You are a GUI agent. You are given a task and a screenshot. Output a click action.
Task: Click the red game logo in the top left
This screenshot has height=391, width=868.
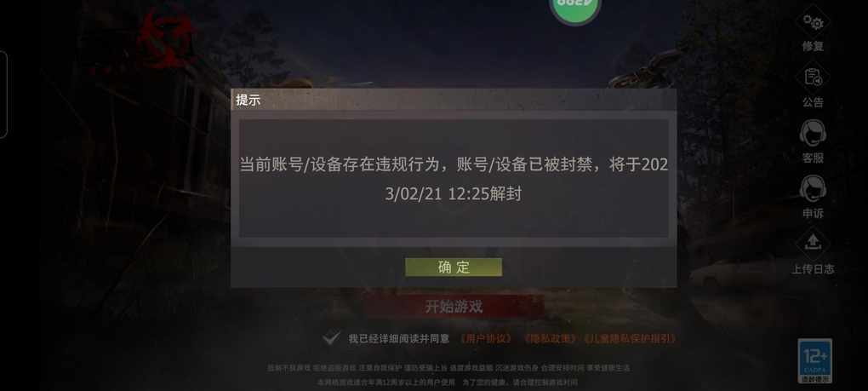[166, 40]
